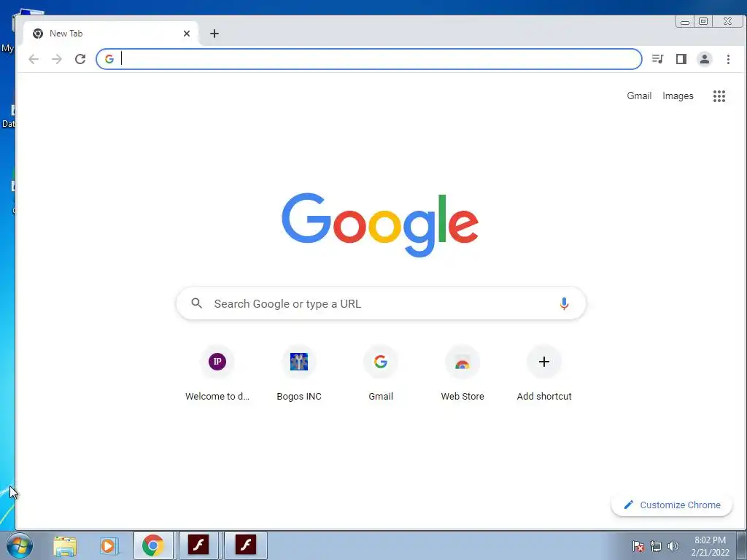Image resolution: width=747 pixels, height=560 pixels.
Task: Click the back navigation arrow
Action: pos(34,59)
